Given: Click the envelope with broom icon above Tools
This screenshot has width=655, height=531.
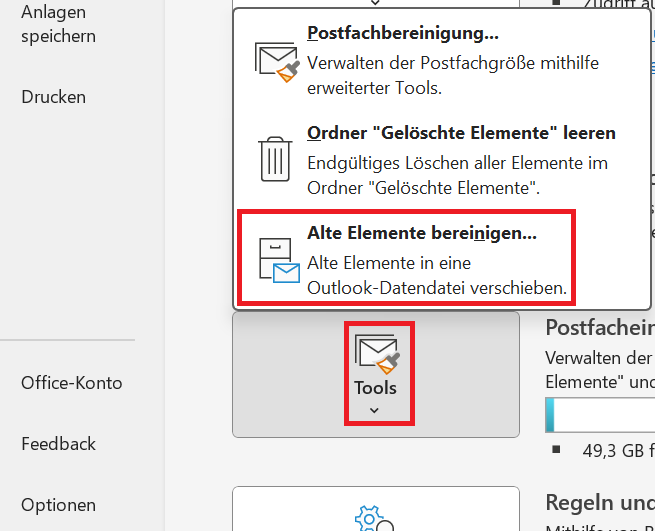Looking at the screenshot, I should pos(377,353).
